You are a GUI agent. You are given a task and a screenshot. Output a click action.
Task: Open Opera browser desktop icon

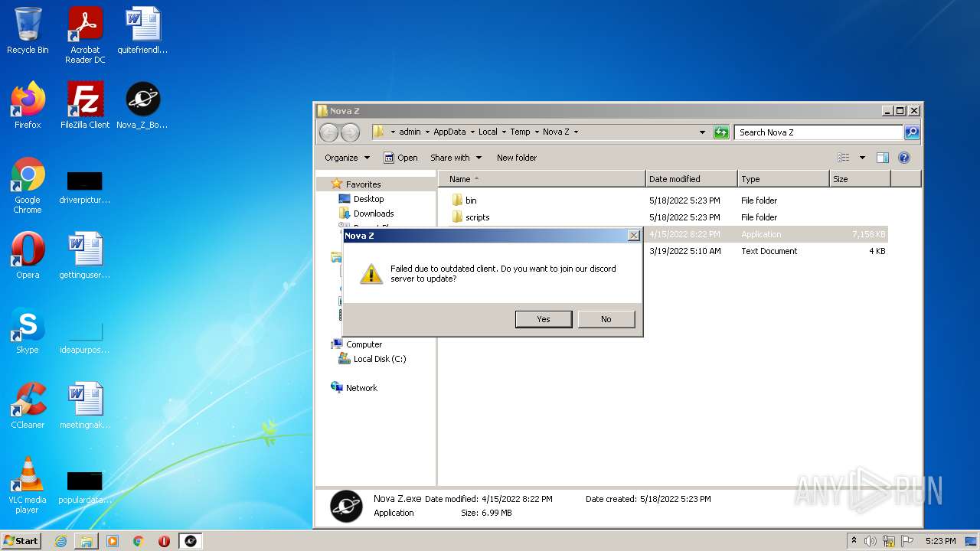tap(28, 256)
